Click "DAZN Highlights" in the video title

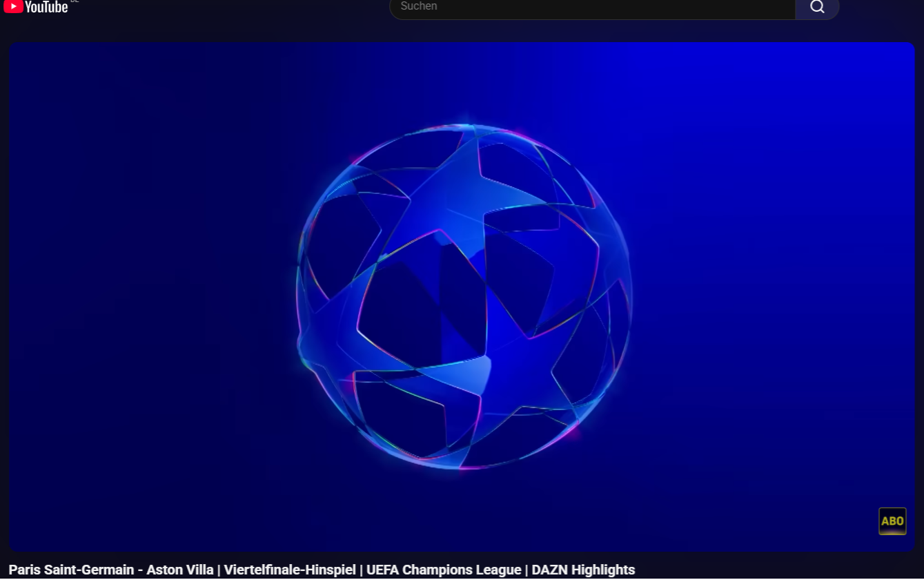coord(583,570)
